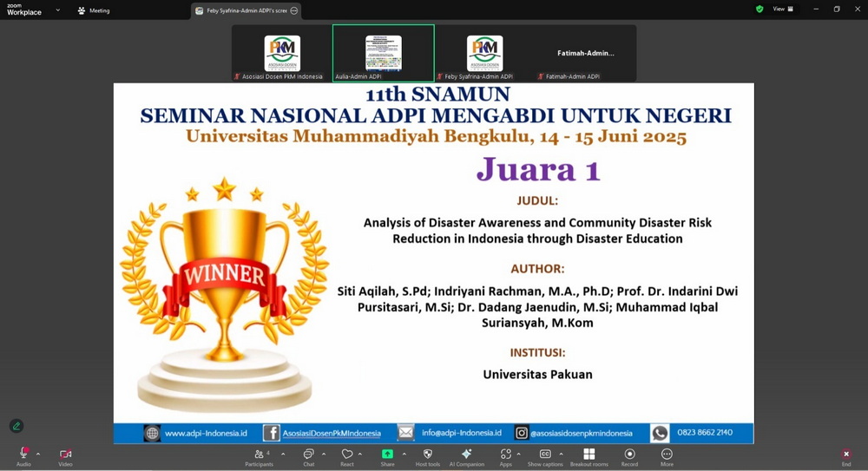The image size is (868, 471).
Task: Click the Universitas Pakuan institution text
Action: pos(537,374)
